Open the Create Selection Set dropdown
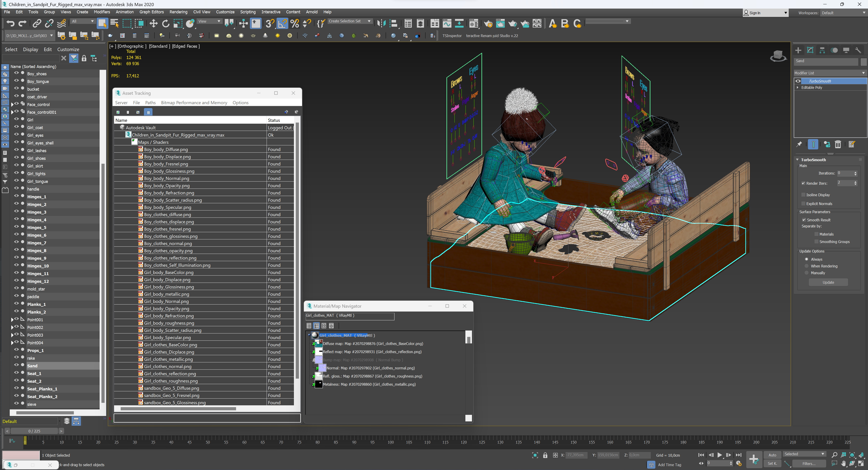The height and width of the screenshot is (470, 868). pos(350,21)
